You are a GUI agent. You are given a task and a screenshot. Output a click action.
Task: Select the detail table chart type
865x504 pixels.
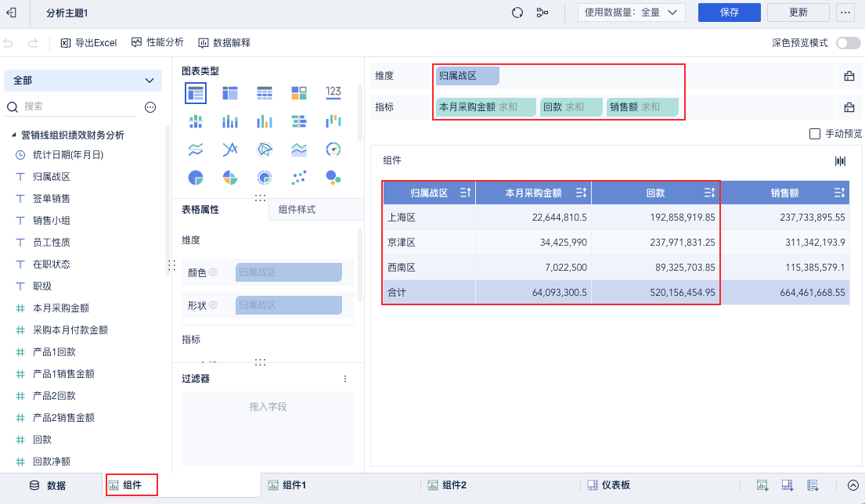[x=265, y=93]
